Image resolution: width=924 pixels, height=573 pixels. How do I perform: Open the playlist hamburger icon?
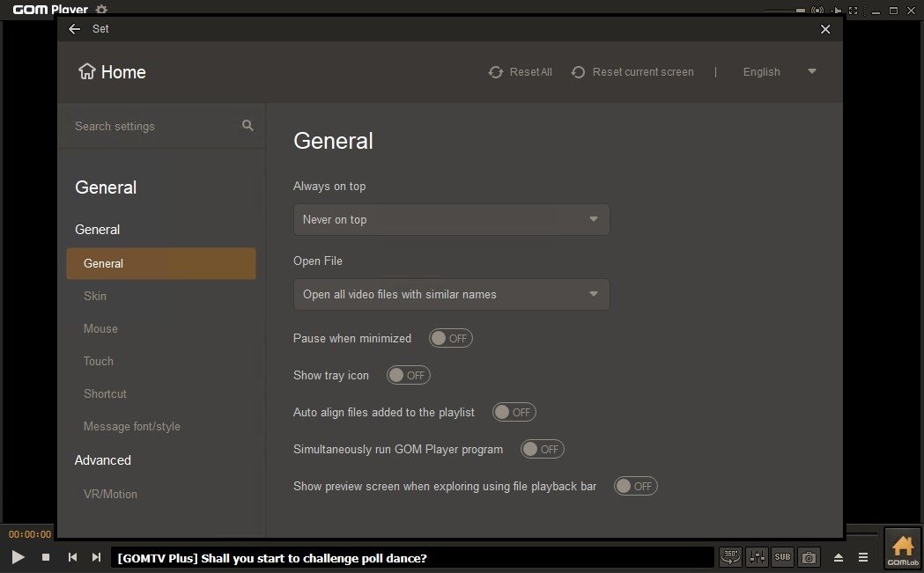click(864, 557)
